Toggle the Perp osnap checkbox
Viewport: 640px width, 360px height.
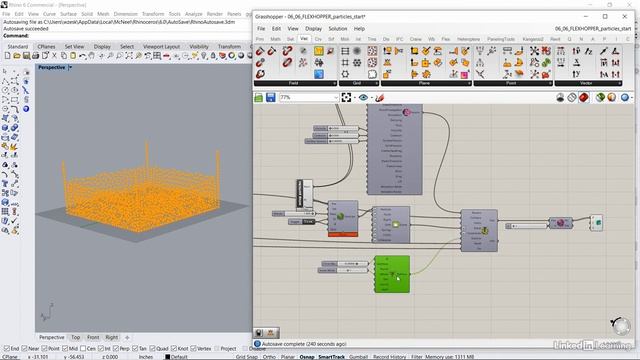116,349
